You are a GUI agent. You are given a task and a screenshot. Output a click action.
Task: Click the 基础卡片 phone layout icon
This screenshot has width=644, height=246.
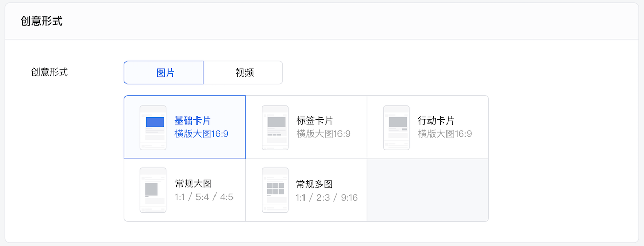[153, 128]
